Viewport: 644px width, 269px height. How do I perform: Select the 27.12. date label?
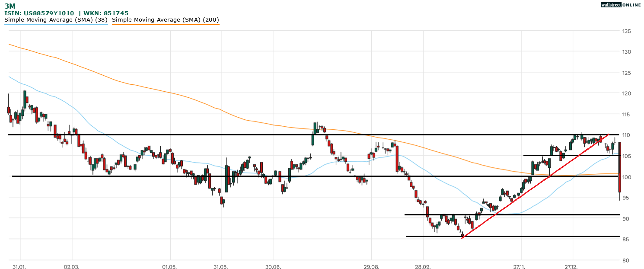coord(572,267)
